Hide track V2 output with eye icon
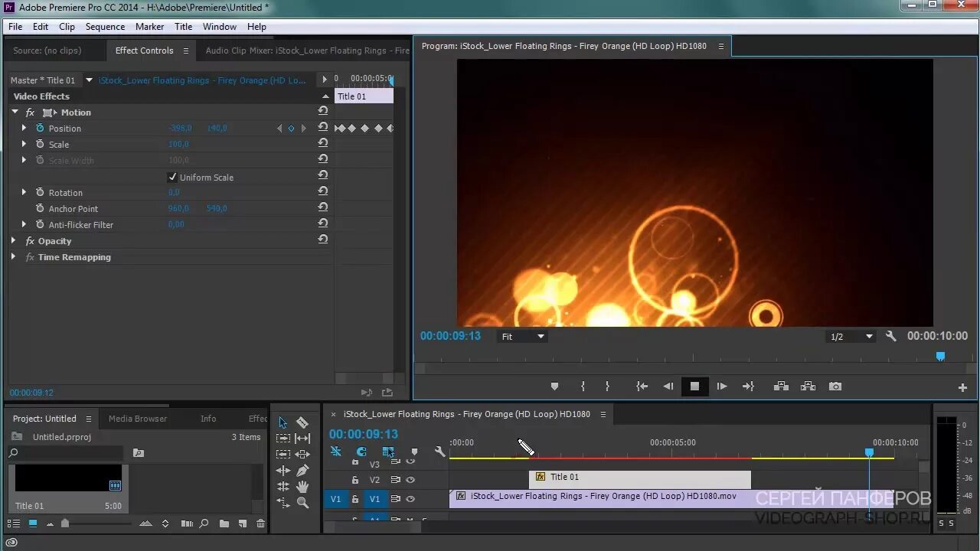Viewport: 980px width, 551px height. click(410, 480)
